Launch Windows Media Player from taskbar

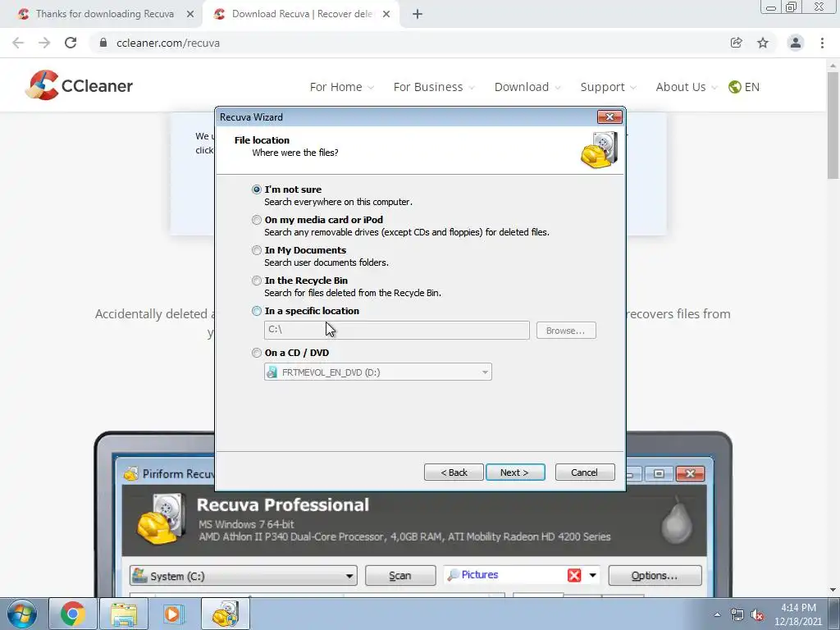[x=173, y=614]
